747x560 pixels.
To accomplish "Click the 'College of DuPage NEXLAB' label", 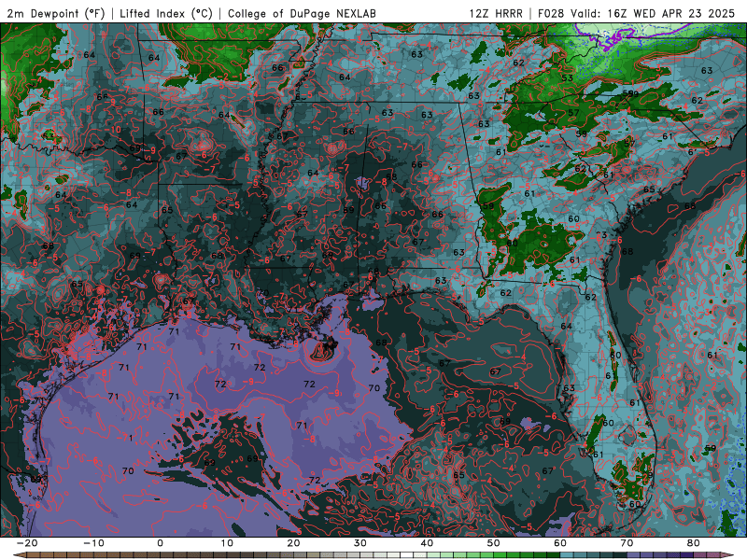I will [302, 13].
